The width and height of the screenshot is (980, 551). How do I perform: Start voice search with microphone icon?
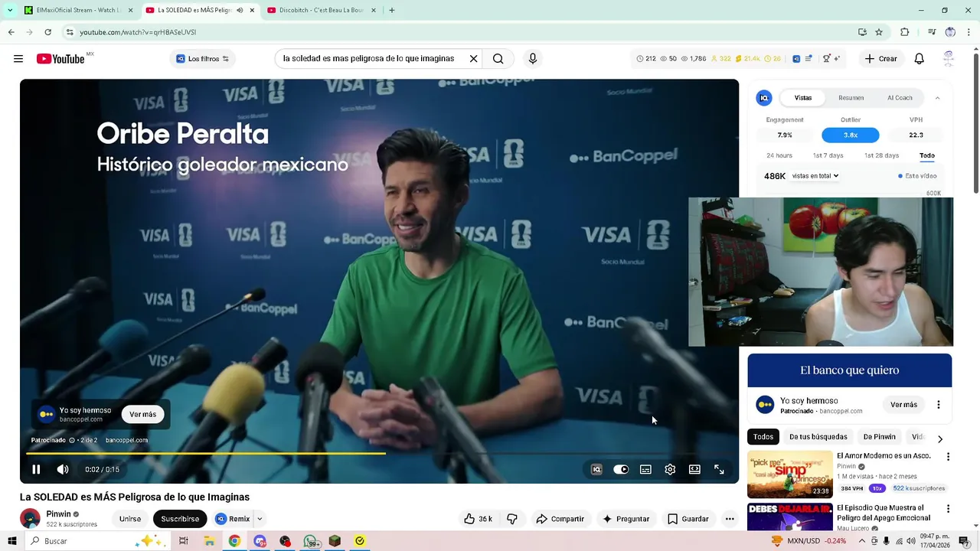coord(533,59)
